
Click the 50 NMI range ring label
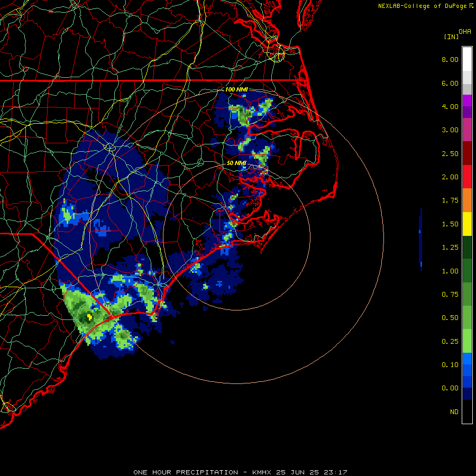[236, 163]
